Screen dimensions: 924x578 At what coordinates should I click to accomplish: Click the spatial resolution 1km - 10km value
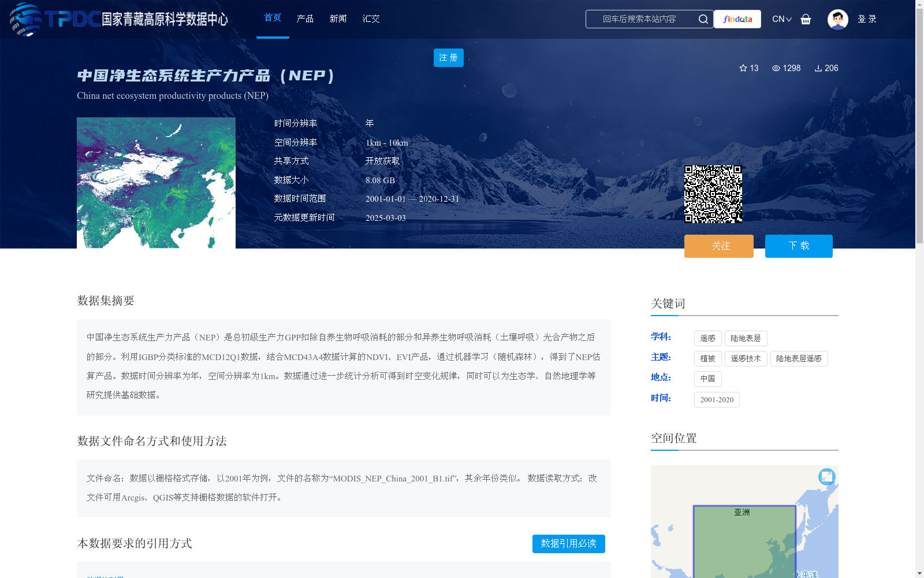(387, 143)
